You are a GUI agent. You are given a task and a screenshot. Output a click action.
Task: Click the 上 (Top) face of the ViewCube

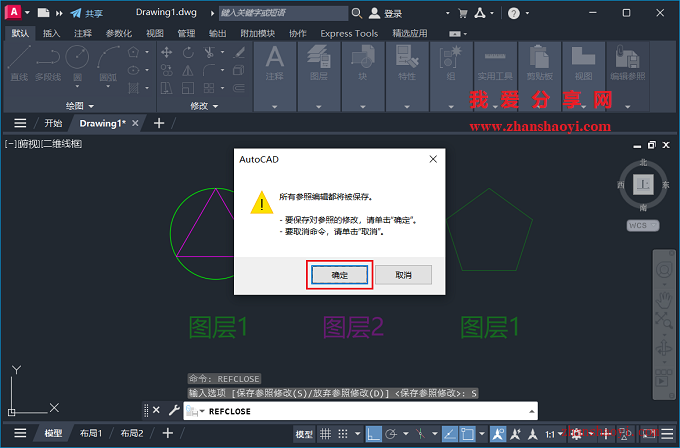(x=643, y=184)
